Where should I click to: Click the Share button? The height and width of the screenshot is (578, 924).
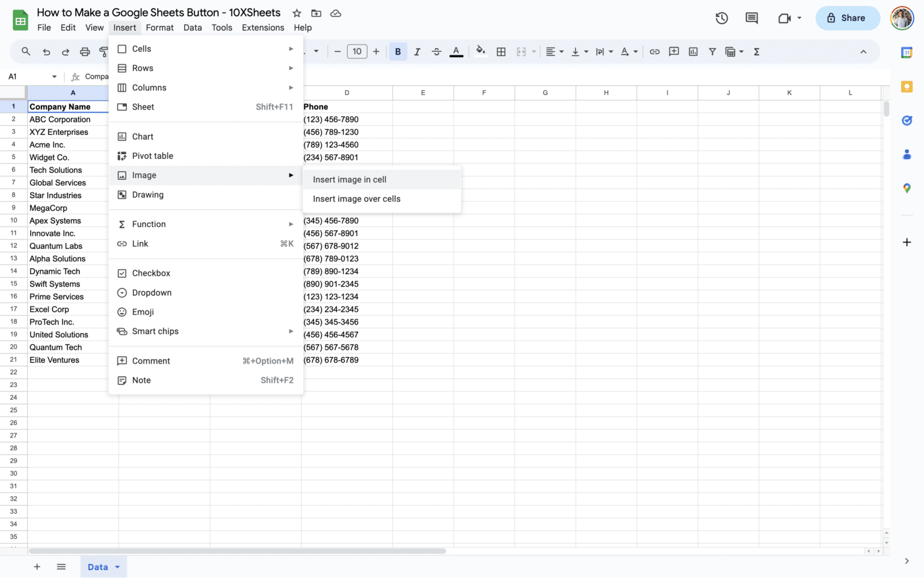click(x=848, y=18)
